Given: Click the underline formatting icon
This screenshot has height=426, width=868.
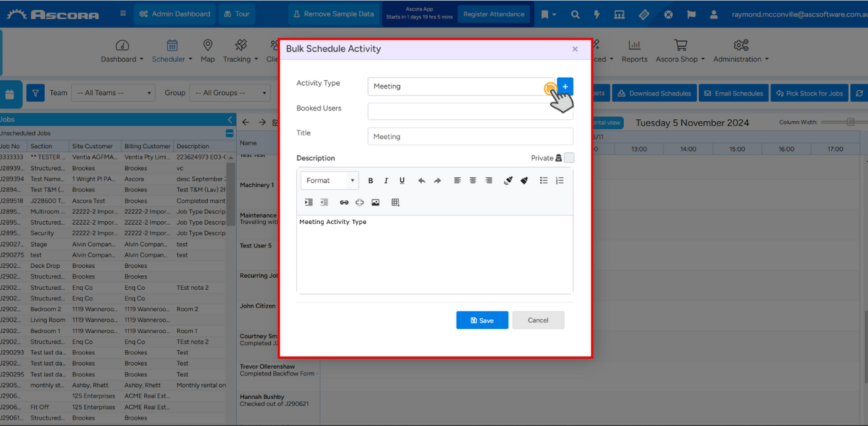Looking at the screenshot, I should [402, 180].
